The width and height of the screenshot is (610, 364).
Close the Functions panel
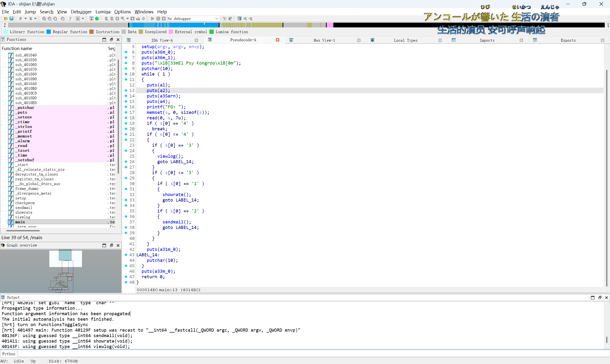(118, 40)
